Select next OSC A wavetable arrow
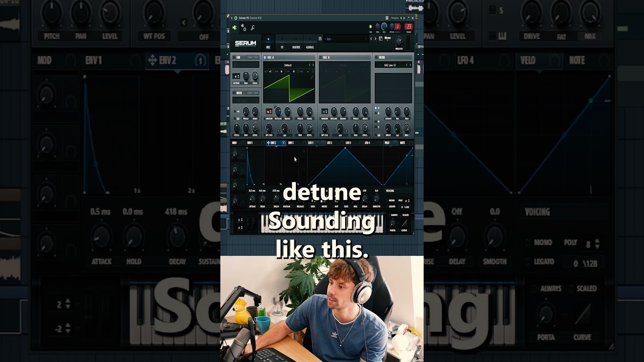Viewport: 644px width, 362px height. point(313,65)
